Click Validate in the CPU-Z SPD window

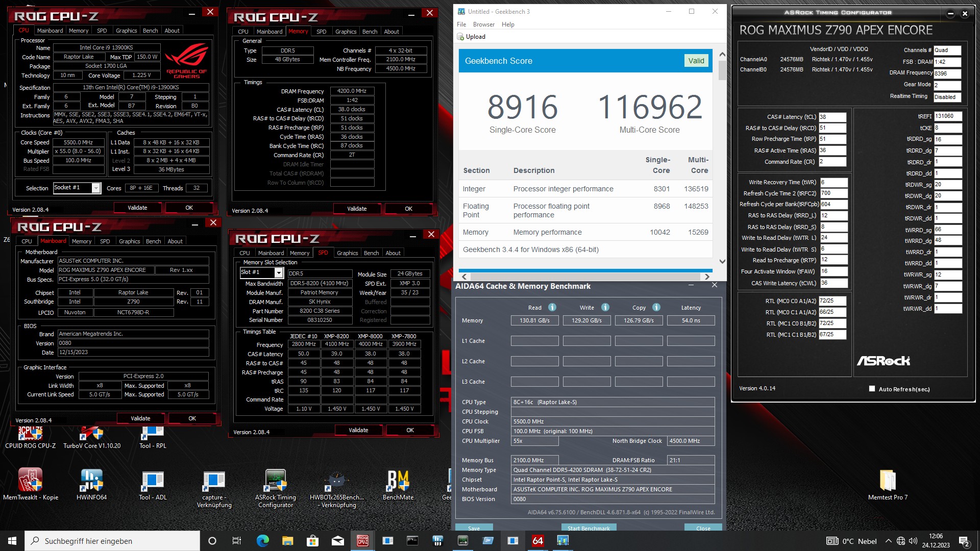(358, 430)
